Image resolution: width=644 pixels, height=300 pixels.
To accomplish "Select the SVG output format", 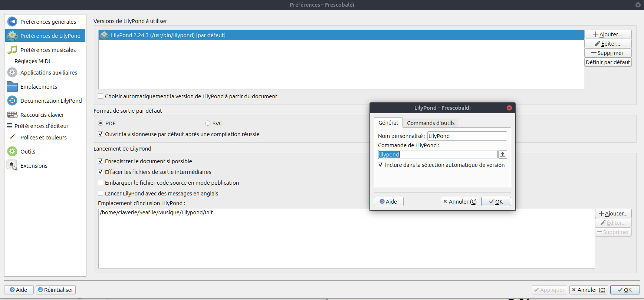I will (x=208, y=123).
